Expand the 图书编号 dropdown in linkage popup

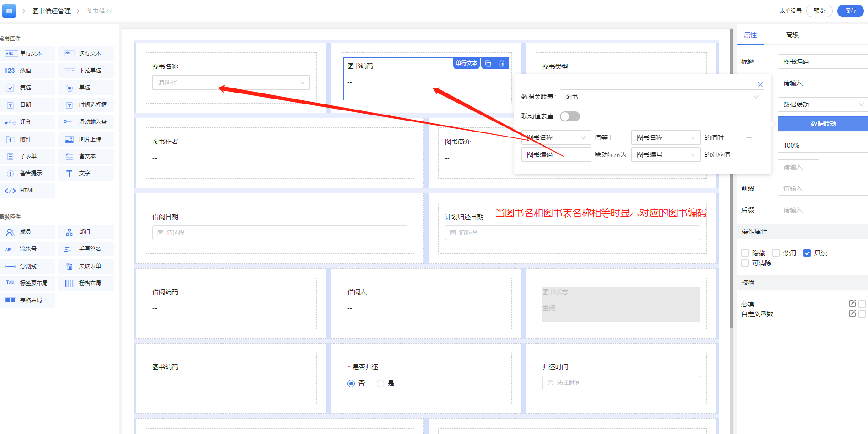click(x=666, y=154)
